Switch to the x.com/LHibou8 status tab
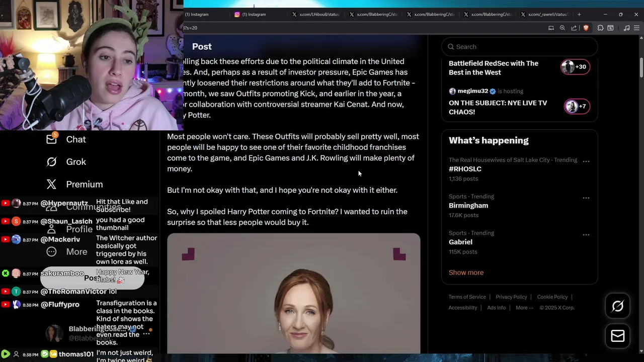 point(316,15)
